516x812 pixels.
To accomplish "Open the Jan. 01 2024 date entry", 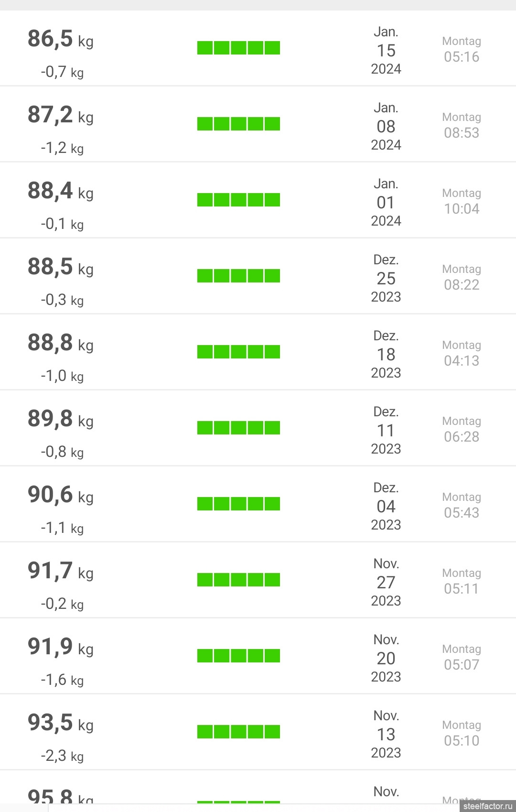I will 386,202.
